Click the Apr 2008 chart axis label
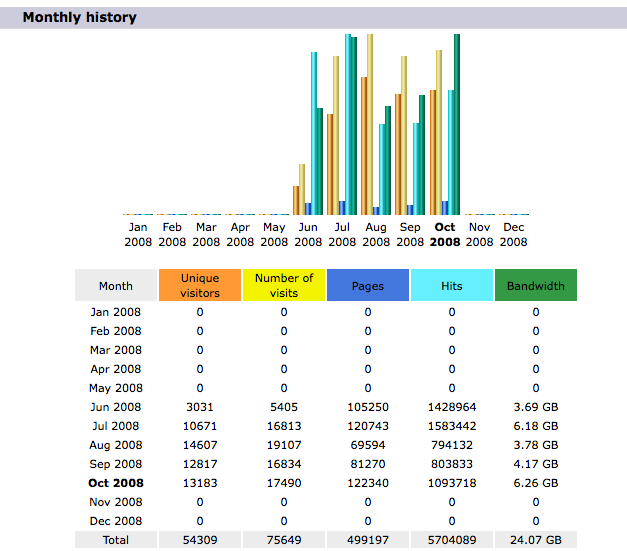The image size is (627, 551). [x=240, y=234]
